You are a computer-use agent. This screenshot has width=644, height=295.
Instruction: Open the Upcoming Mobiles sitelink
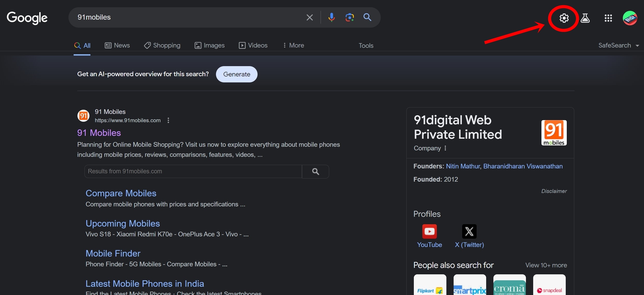pos(123,223)
